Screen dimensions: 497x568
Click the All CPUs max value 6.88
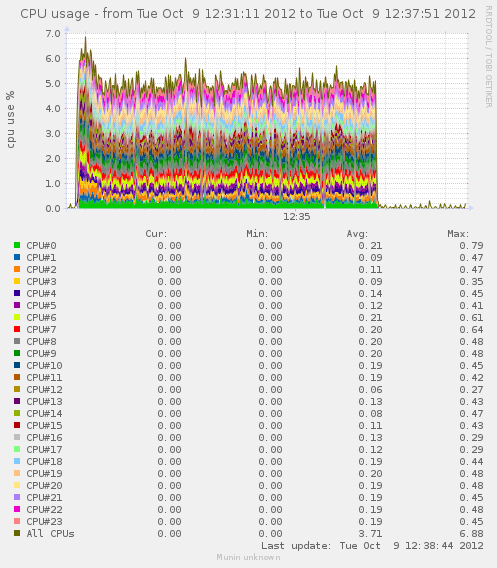(471, 534)
